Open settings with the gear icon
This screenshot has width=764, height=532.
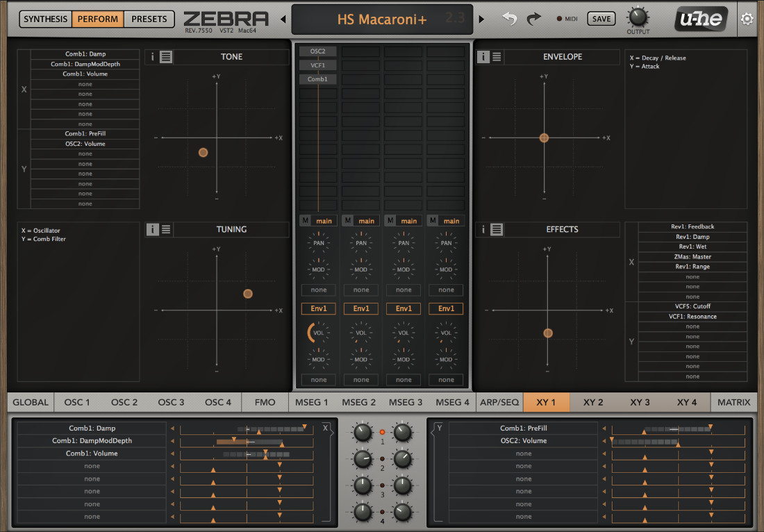click(747, 19)
